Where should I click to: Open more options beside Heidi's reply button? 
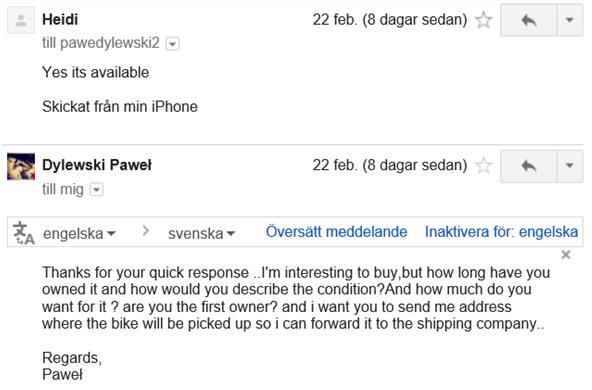tap(570, 20)
